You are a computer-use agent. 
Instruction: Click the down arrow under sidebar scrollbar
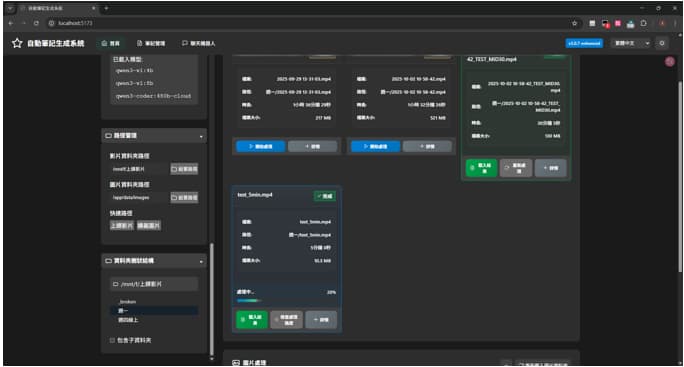212,359
